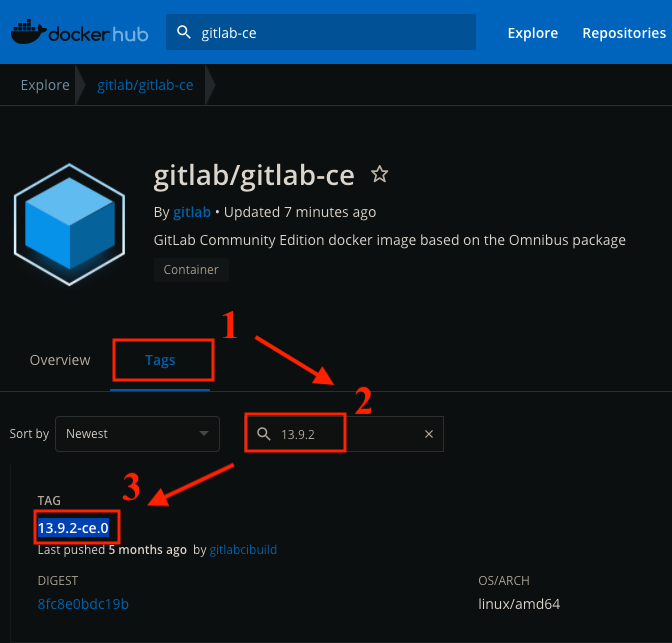672x643 pixels.
Task: Switch to the Overview tab
Action: 60,360
